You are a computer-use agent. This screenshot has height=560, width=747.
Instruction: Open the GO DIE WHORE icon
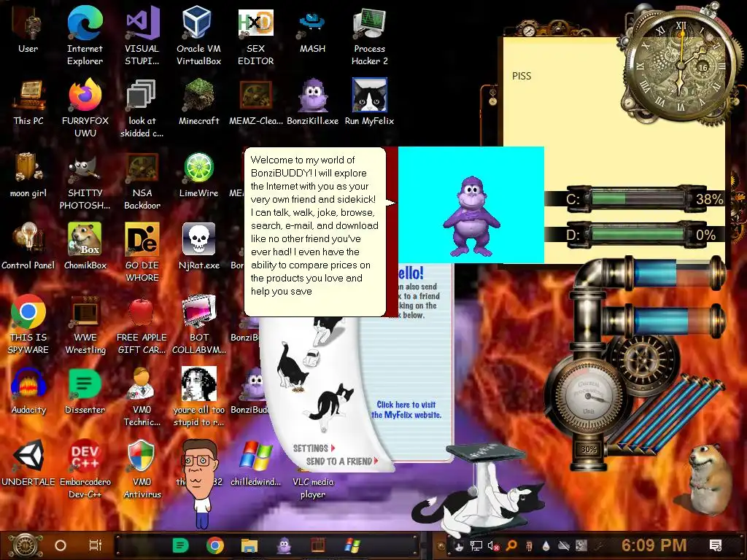click(142, 252)
